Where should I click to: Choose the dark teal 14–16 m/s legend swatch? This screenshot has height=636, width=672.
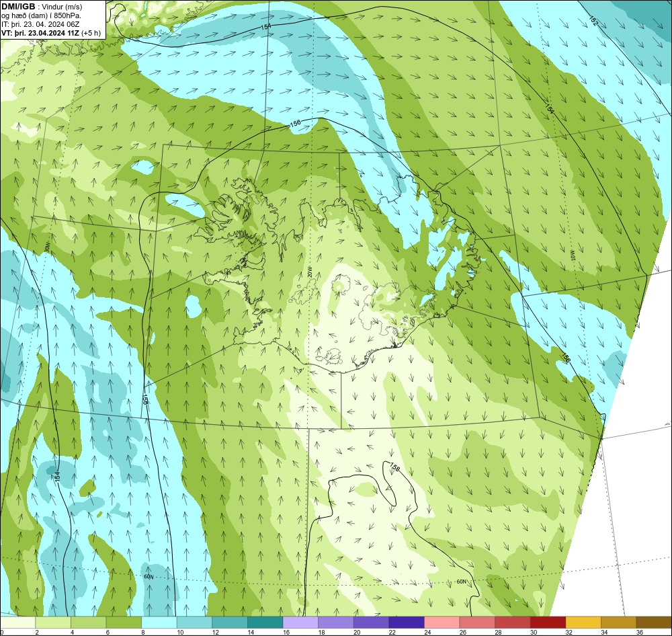click(x=265, y=623)
